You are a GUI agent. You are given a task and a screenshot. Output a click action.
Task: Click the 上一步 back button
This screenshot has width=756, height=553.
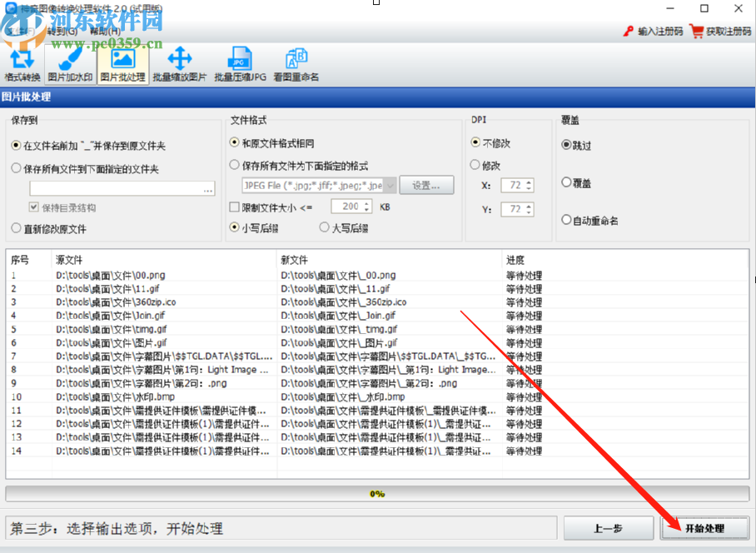point(609,528)
